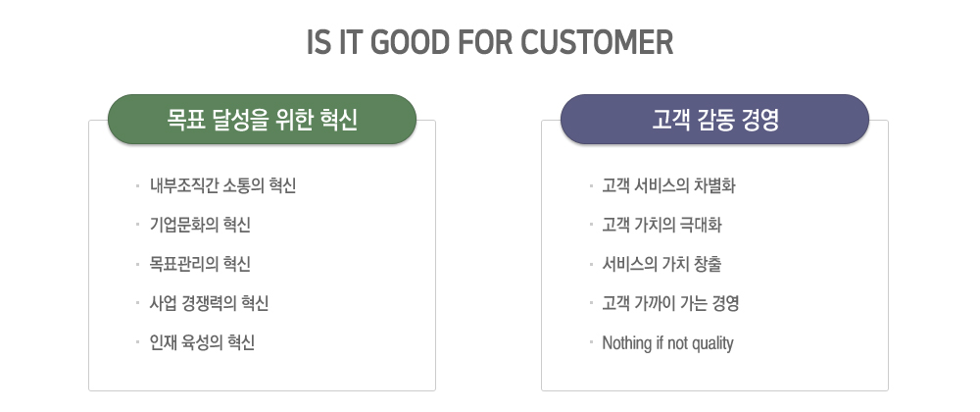Select the purple 고객 감동 경영 pill
This screenshot has width=980, height=412.
click(714, 120)
